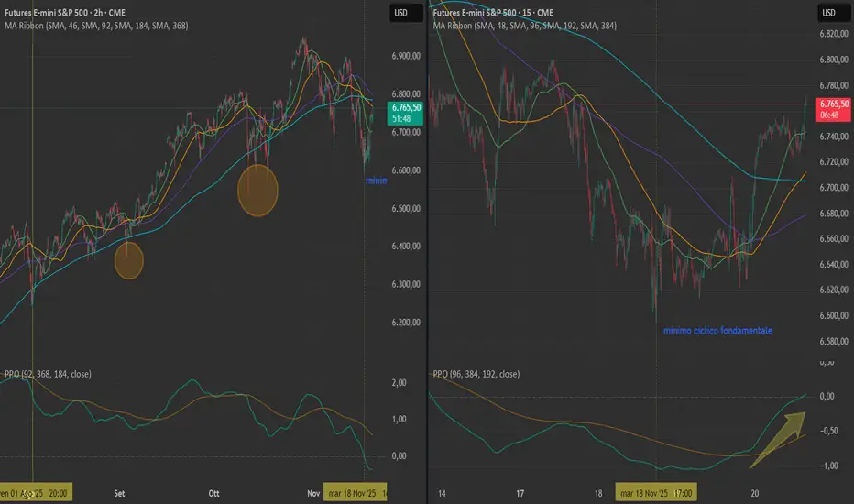
Task: Click the PPO (96, 384, 192) indicator label
Action: coord(476,374)
